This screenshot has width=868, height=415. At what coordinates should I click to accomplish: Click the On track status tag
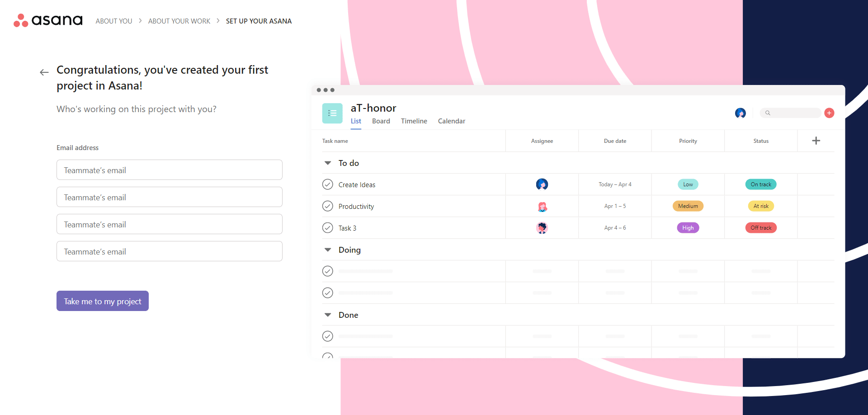761,184
